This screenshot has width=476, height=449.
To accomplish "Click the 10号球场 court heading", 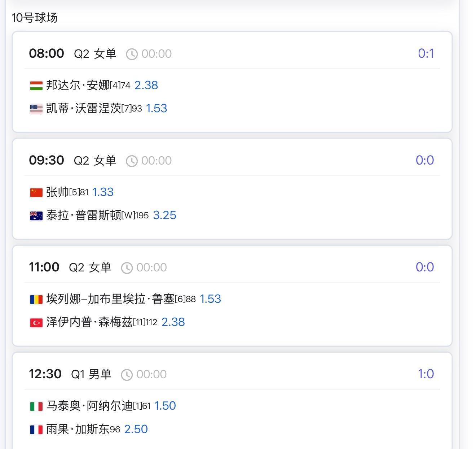I will 35,17.
